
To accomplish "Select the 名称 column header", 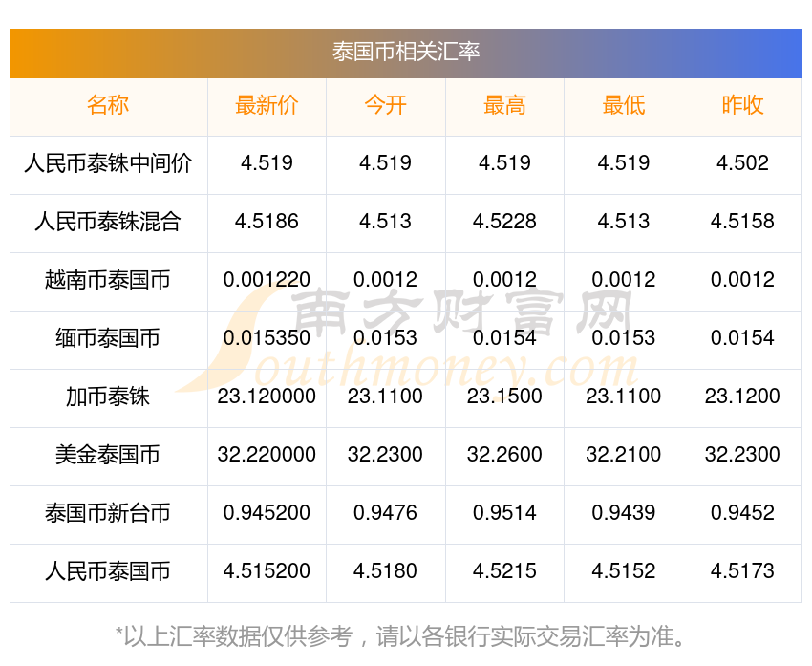I will [108, 105].
